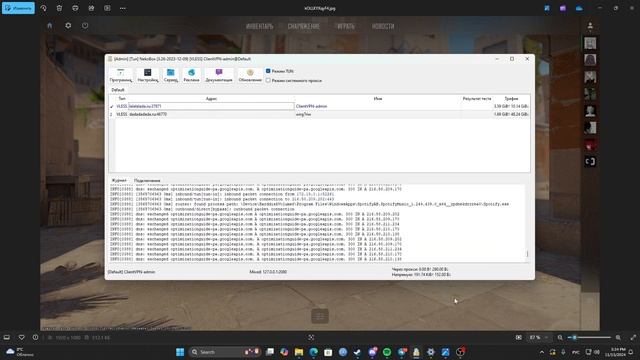Viewport: 640px width, 360px height.
Task: Show file info with the info icon
Action: click(x=36, y=338)
